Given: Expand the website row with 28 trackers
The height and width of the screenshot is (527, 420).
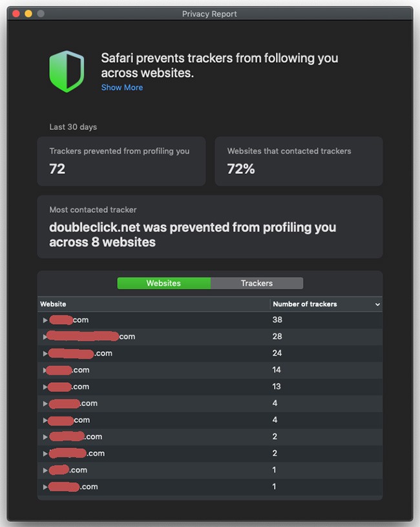Looking at the screenshot, I should point(45,337).
